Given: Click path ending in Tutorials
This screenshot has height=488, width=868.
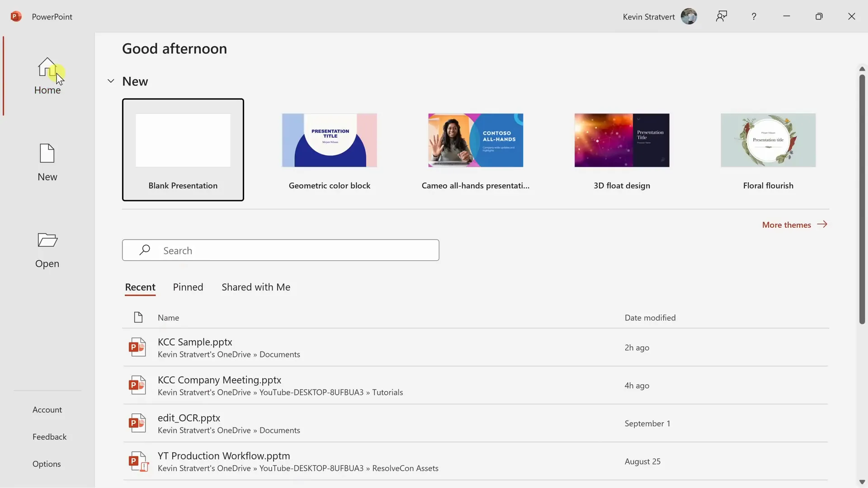Looking at the screenshot, I should coord(280,392).
